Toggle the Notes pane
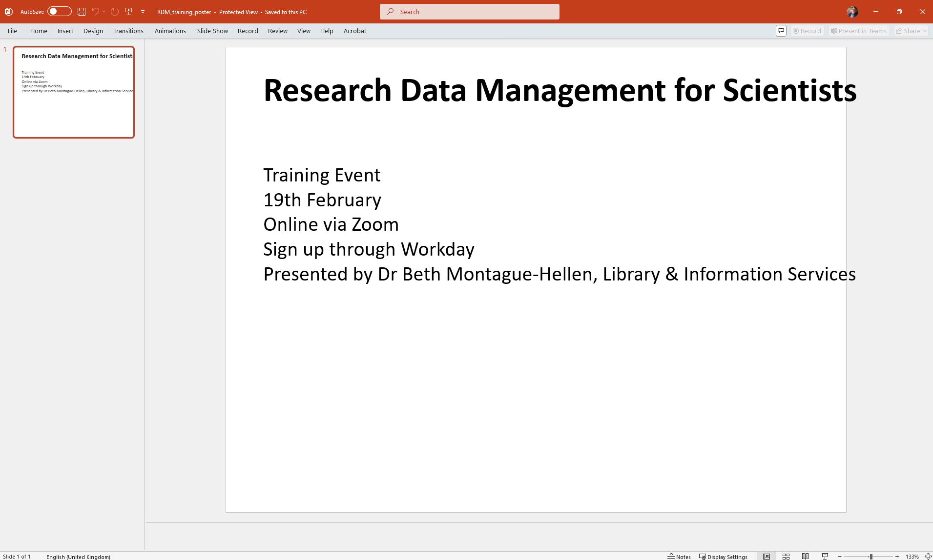The image size is (933, 560). click(x=679, y=557)
